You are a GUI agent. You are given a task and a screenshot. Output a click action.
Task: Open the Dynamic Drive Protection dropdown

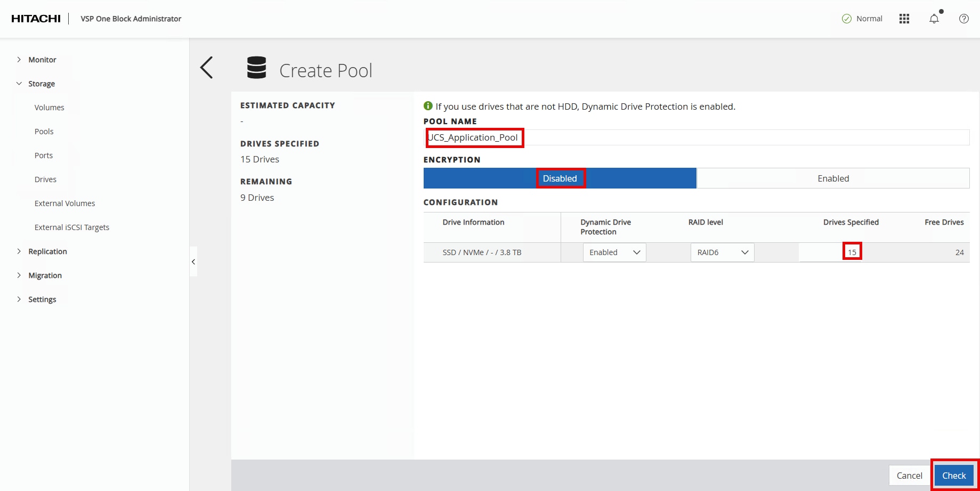click(614, 252)
